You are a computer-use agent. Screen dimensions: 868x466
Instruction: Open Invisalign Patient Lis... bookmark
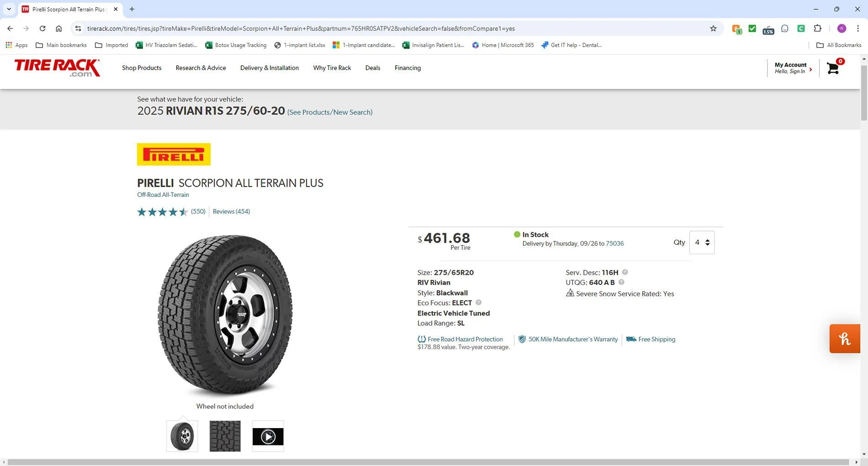433,45
